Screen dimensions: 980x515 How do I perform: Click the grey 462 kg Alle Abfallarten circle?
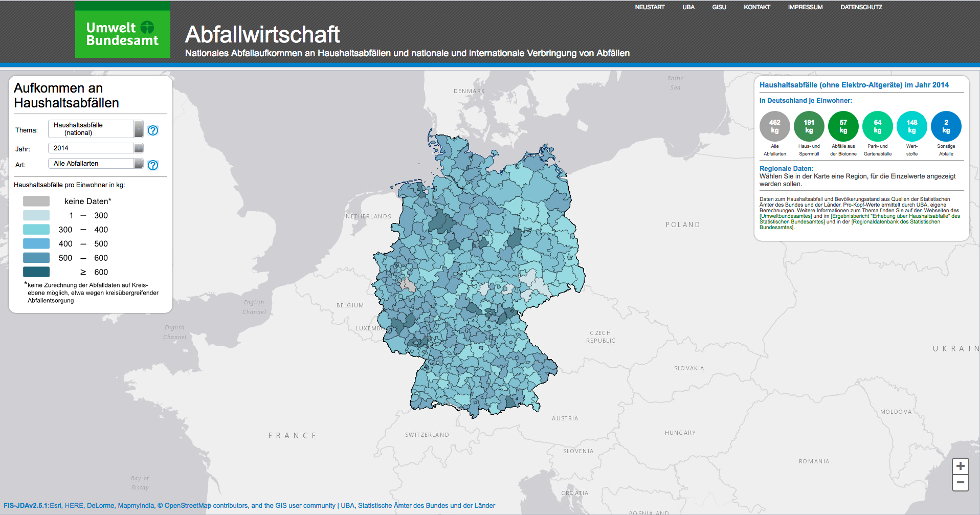click(x=774, y=126)
